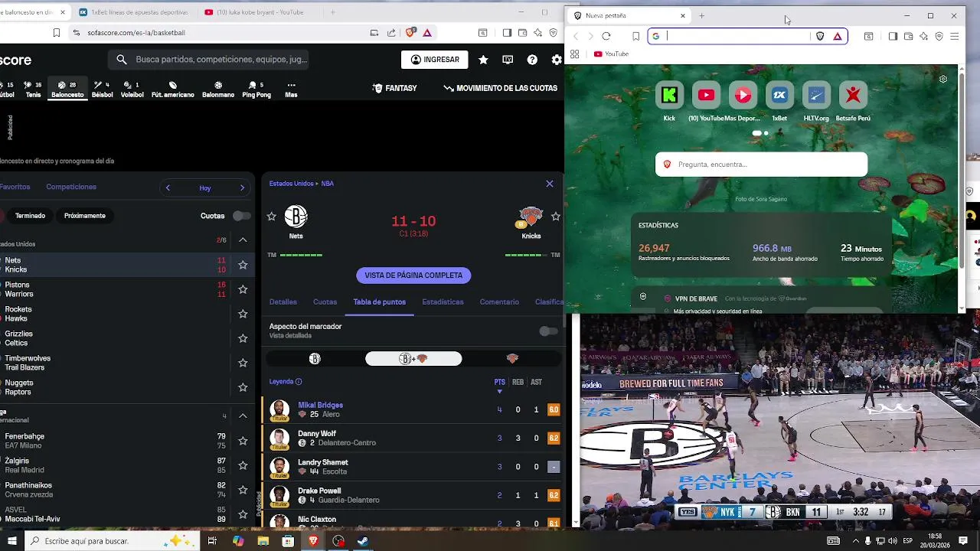Close the match detail panel

coord(549,184)
